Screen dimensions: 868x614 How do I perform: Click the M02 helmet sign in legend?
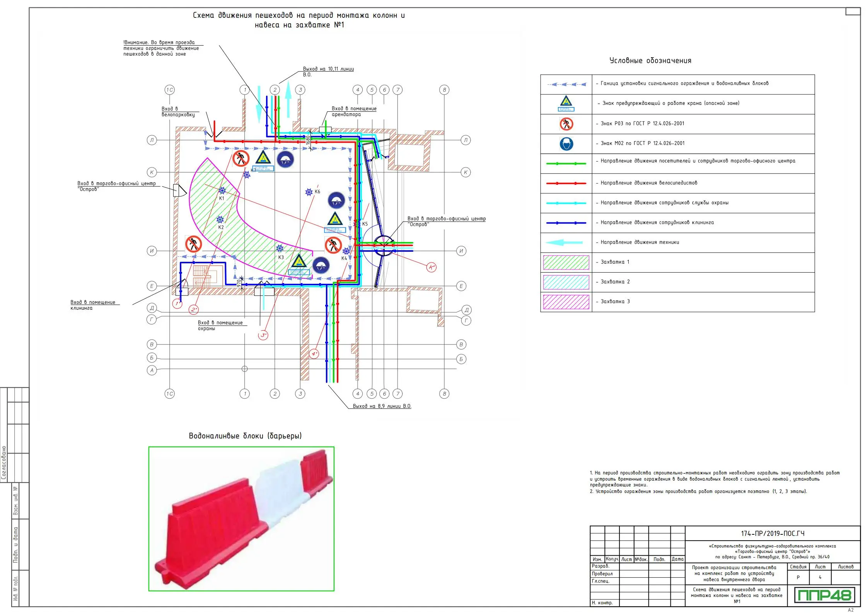[x=566, y=144]
